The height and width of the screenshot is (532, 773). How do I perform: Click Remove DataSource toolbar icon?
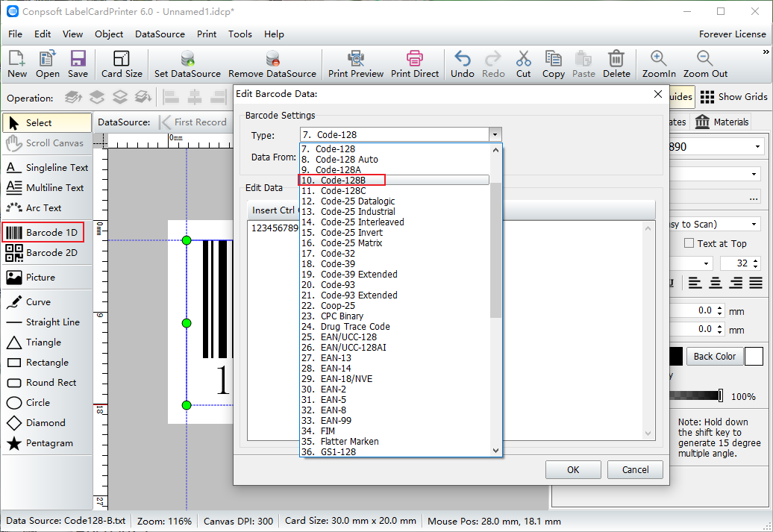272,64
